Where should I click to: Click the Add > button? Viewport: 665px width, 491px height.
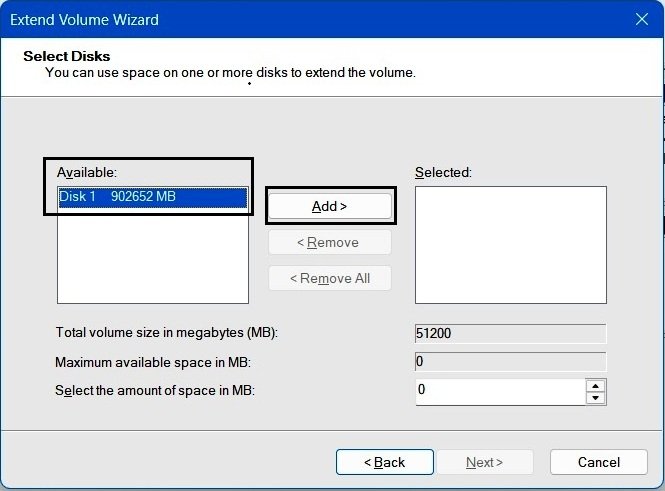point(330,206)
